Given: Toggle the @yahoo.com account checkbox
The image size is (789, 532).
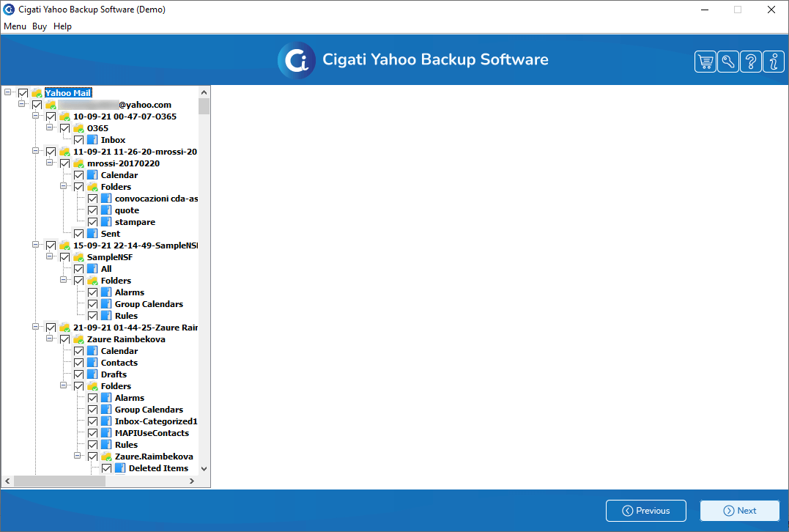Looking at the screenshot, I should [x=37, y=105].
